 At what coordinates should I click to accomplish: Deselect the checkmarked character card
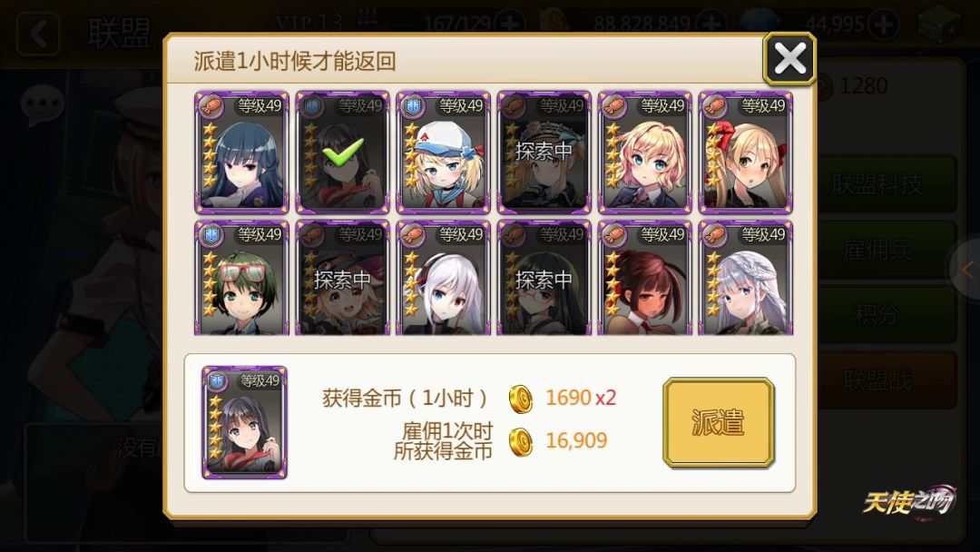342,152
